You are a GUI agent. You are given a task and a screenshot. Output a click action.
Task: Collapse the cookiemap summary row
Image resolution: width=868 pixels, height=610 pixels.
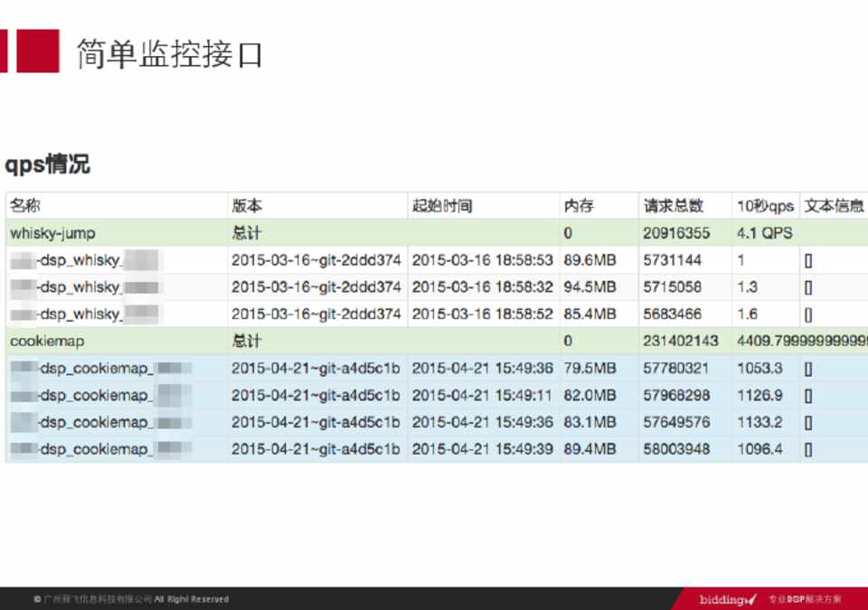click(47, 341)
